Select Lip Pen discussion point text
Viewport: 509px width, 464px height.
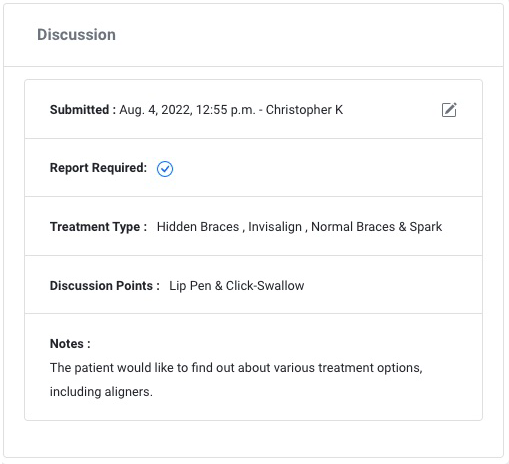[x=190, y=286]
